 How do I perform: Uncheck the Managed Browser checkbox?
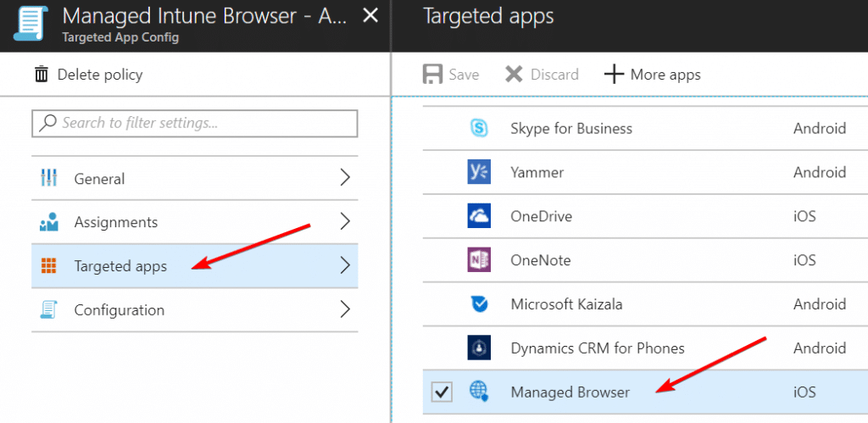coord(442,392)
